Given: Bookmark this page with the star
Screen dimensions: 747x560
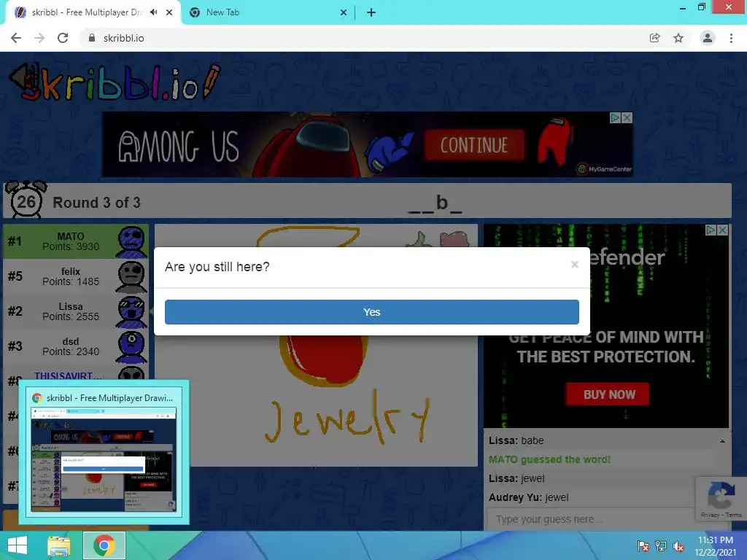Looking at the screenshot, I should [x=678, y=38].
